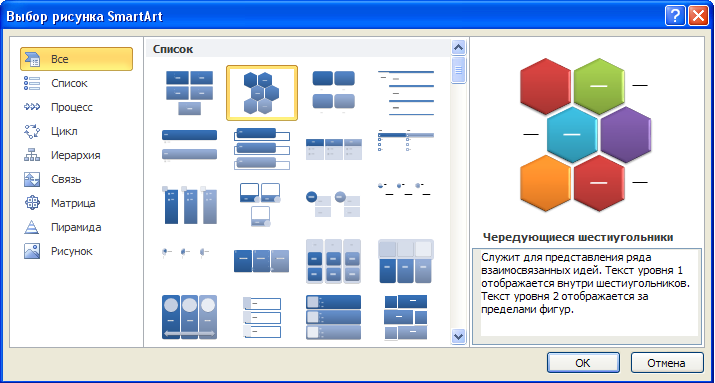Choose the Detailed Process layout with three joined boxes

(x=261, y=261)
